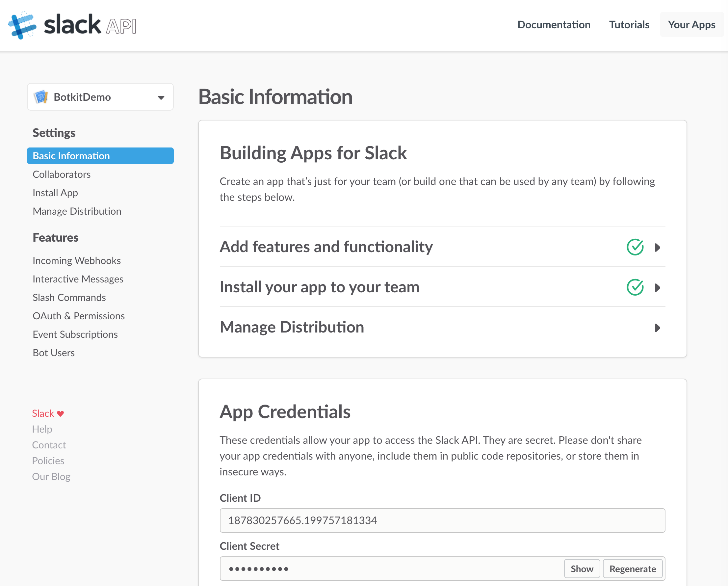Go to Tutorials page
Image resolution: width=728 pixels, height=586 pixels.
point(629,25)
